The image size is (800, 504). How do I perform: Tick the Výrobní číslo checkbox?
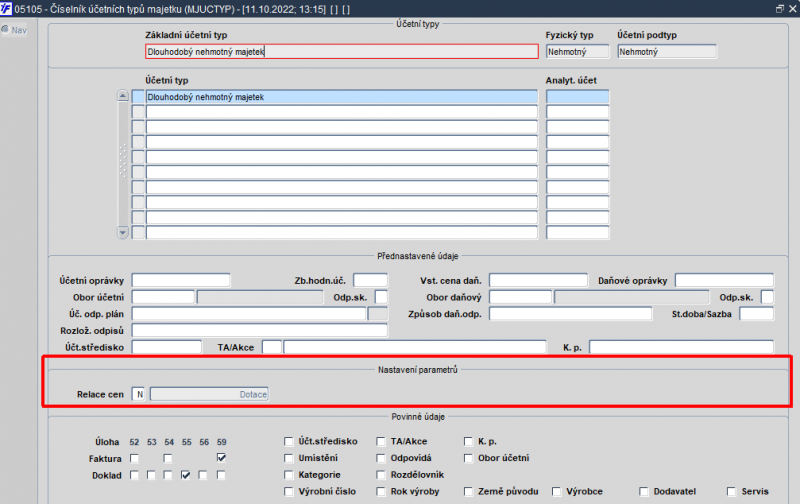tap(290, 492)
